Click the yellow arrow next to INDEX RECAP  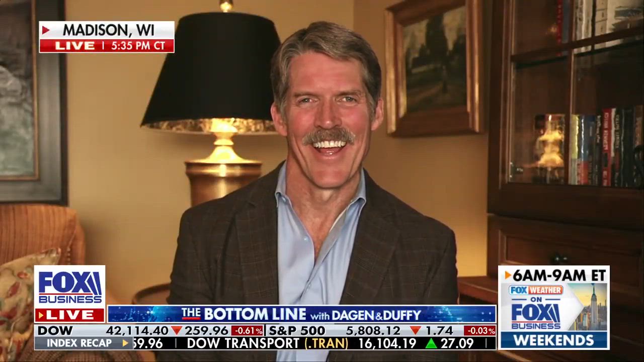coord(125,343)
